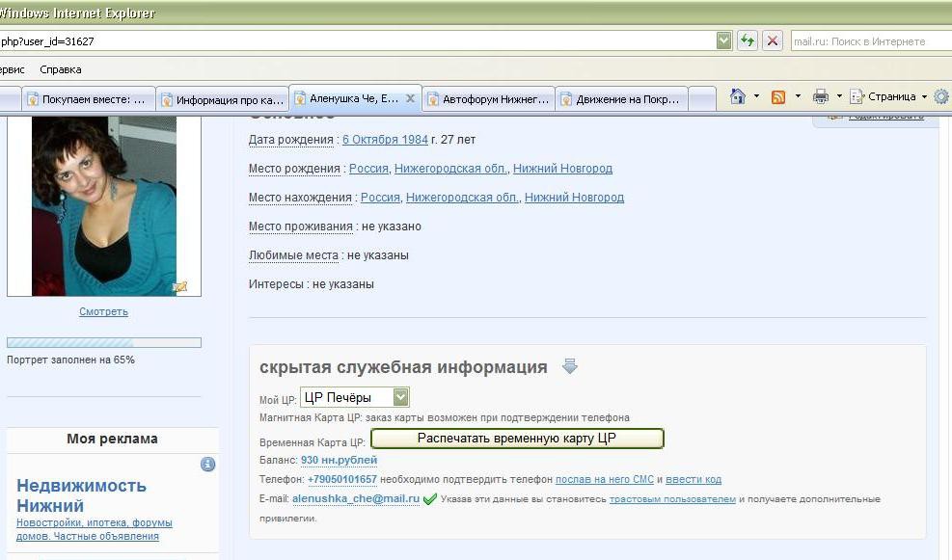Screen dimensions: 952x560
Task: Click Распечатать временную карту ЦР button
Action: coord(517,438)
